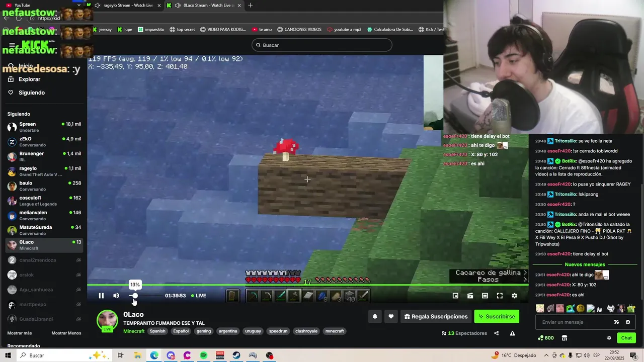The width and height of the screenshot is (644, 362).
Task: Jump to Nuevos mensajes in chat
Action: 585,264
